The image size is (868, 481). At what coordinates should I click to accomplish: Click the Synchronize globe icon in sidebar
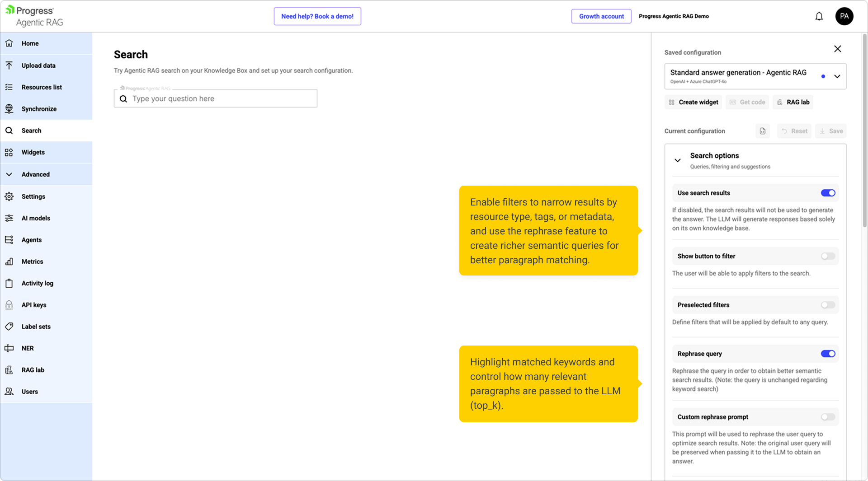[9, 109]
